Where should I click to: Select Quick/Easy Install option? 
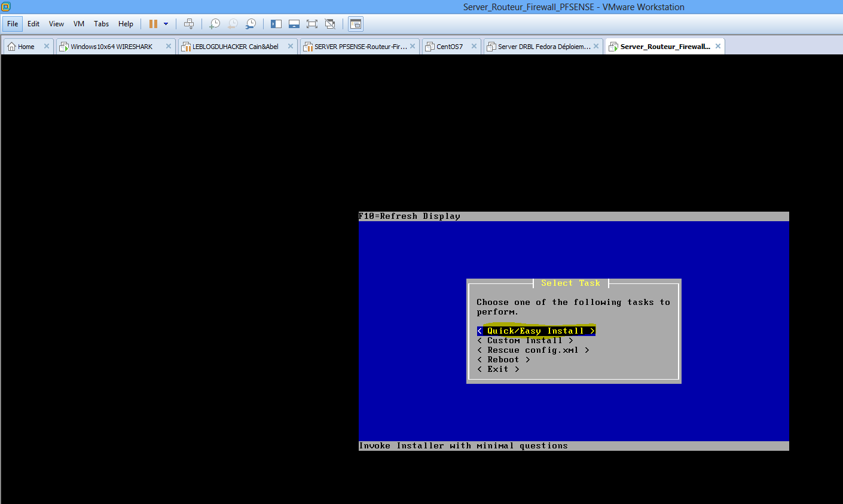536,331
